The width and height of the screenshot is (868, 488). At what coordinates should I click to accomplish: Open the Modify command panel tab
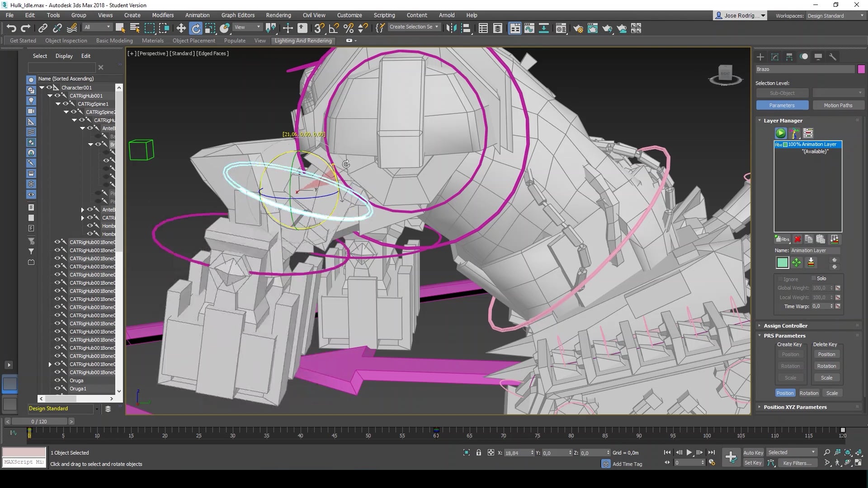[x=774, y=56]
